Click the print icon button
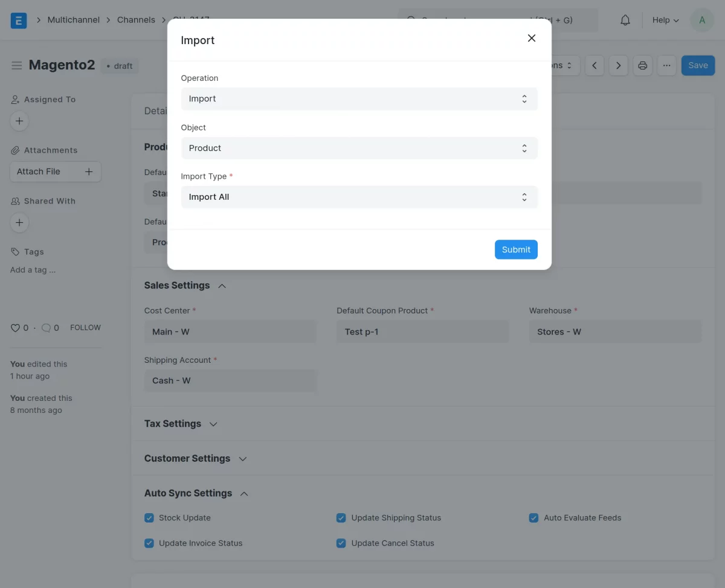Screen dimensions: 725x588 642,65
